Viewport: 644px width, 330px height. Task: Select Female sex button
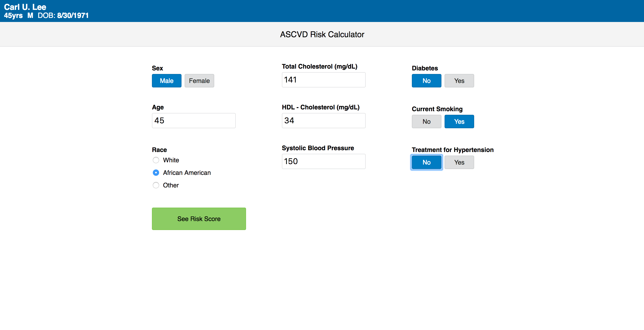(x=199, y=80)
